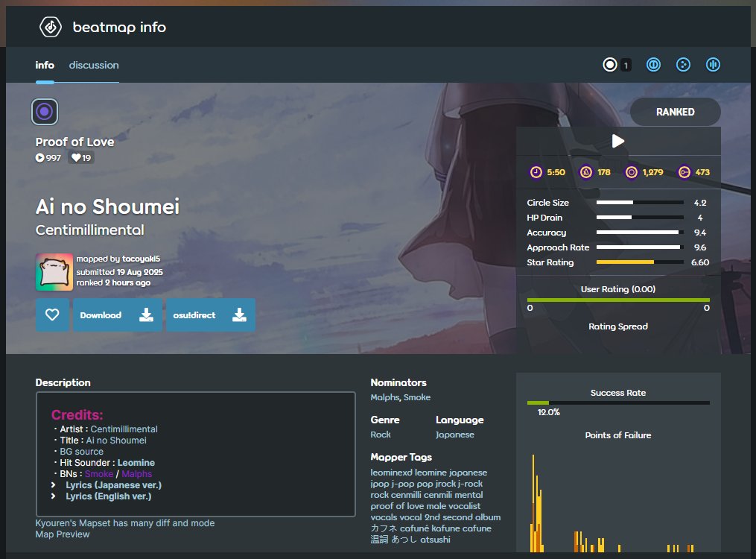Select the osu!catch mode icon
756x559 pixels.
pyautogui.click(x=683, y=65)
